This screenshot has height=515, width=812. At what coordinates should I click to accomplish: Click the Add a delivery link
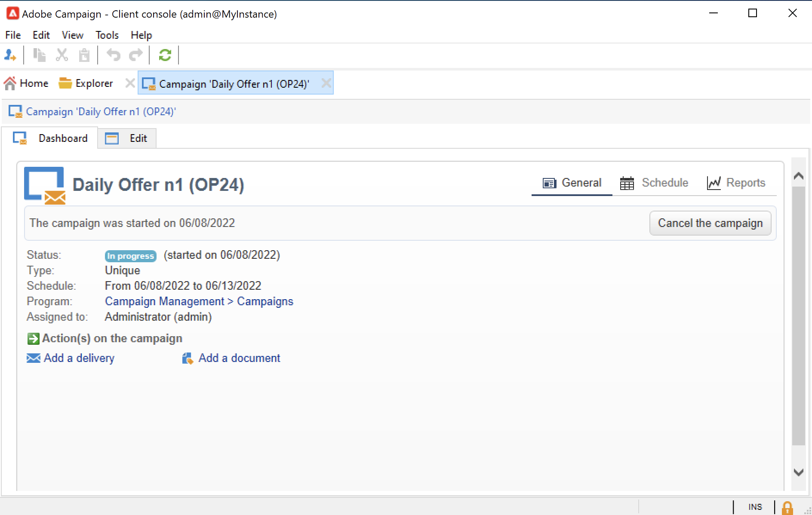(79, 358)
